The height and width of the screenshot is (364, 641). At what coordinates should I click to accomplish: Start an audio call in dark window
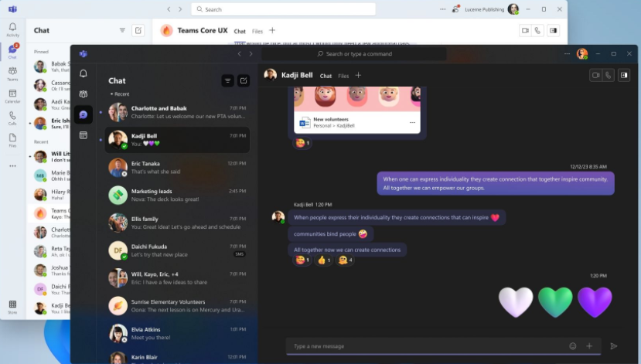coord(609,75)
